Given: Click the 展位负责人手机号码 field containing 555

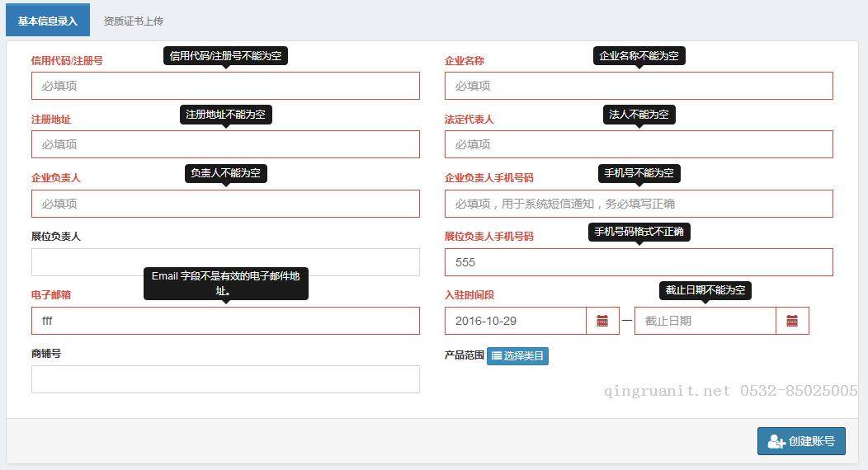Looking at the screenshot, I should click(638, 262).
